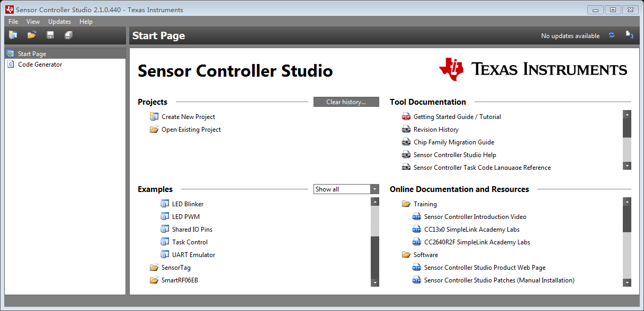Click the LED PWM example icon
Image resolution: width=644 pixels, height=311 pixels.
(x=165, y=216)
